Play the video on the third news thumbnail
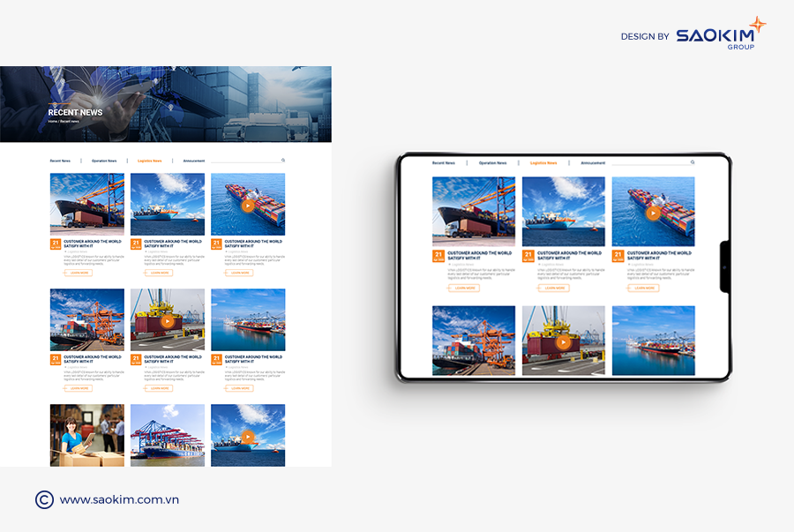 click(249, 206)
